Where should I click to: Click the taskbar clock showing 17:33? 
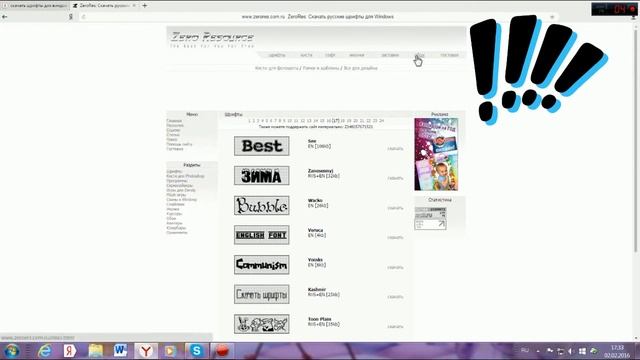[617, 351]
